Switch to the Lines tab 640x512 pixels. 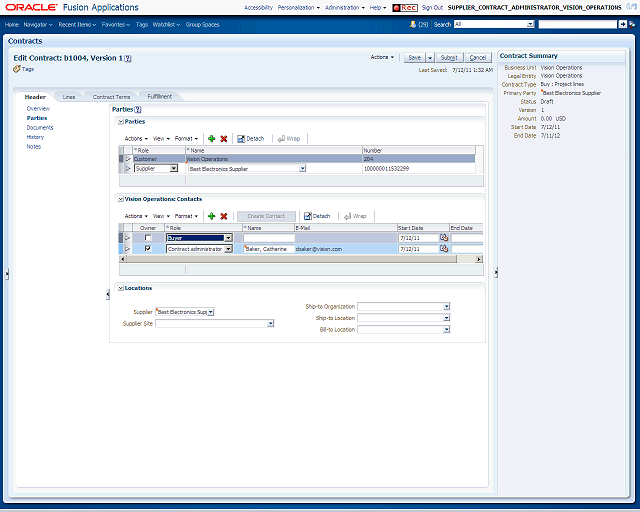click(69, 97)
